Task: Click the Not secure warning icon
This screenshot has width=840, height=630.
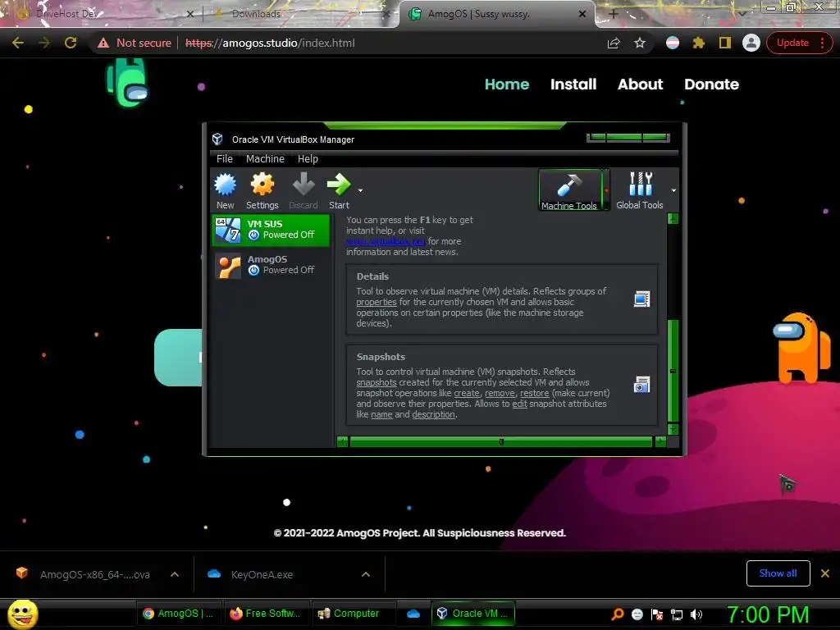Action: click(103, 43)
